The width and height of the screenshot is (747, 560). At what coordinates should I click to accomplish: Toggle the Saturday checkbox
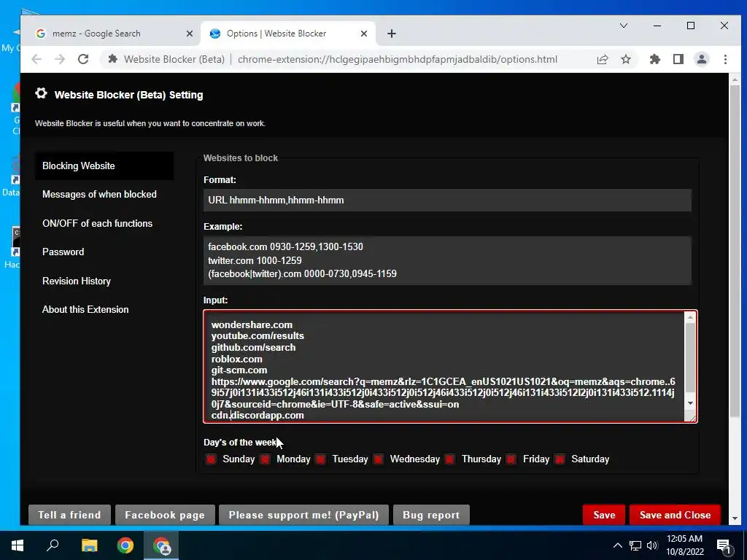[560, 459]
